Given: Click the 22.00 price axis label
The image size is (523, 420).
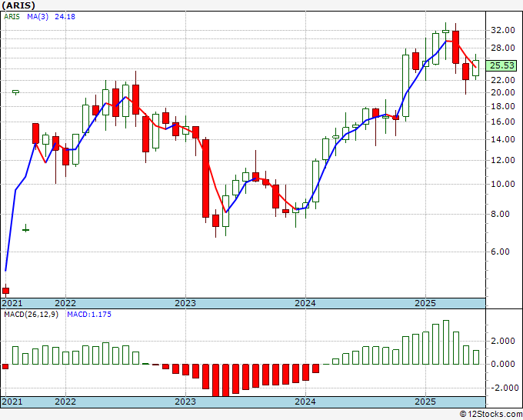Looking at the screenshot, I should (x=503, y=80).
